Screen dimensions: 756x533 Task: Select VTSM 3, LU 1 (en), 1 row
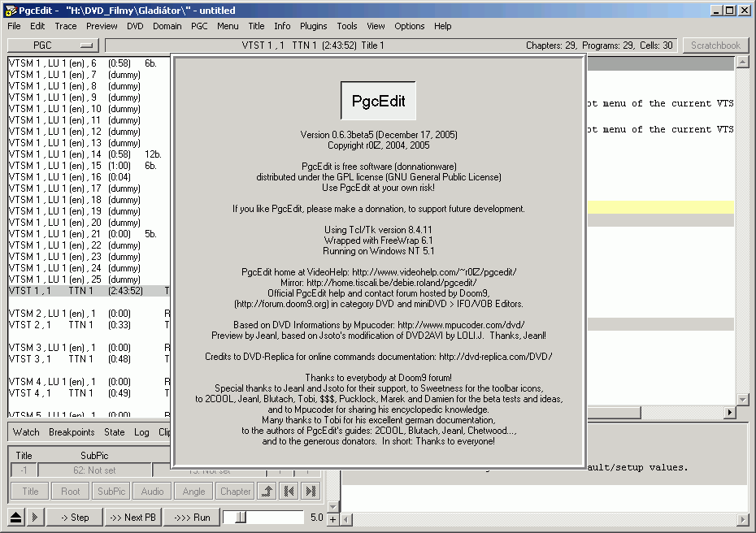pos(89,348)
